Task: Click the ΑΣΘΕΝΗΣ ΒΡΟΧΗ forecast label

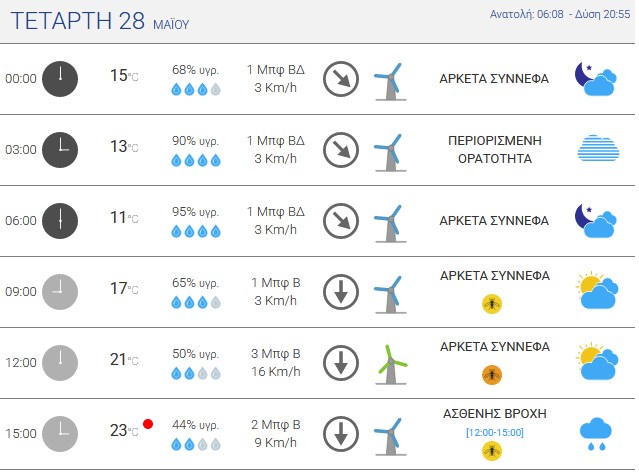Action: [x=495, y=413]
